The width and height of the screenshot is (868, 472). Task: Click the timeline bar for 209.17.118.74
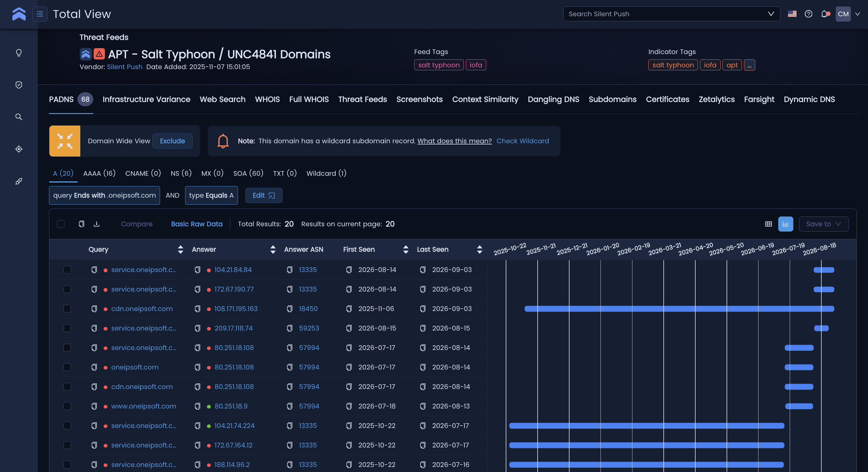(821, 328)
